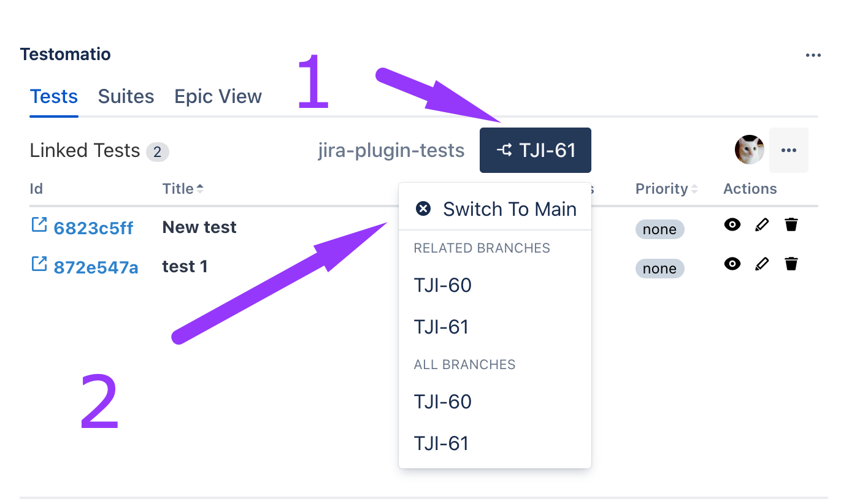
Task: Open the Epic View tab
Action: click(x=218, y=97)
